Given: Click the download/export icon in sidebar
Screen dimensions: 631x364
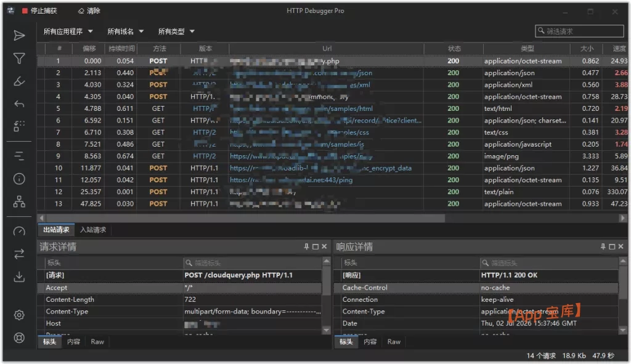Looking at the screenshot, I should point(19,277).
